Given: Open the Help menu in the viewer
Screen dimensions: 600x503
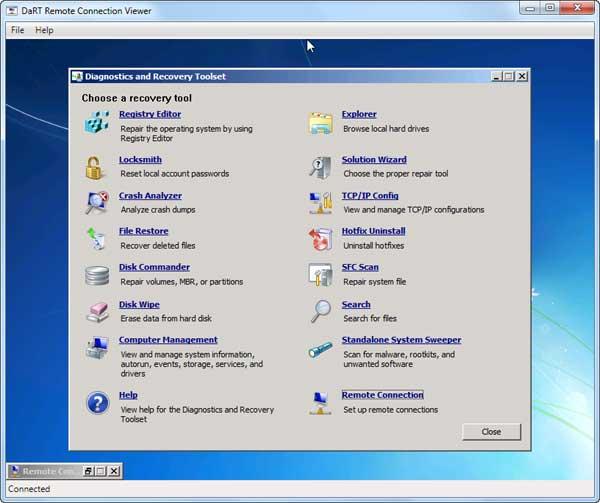Looking at the screenshot, I should (44, 30).
